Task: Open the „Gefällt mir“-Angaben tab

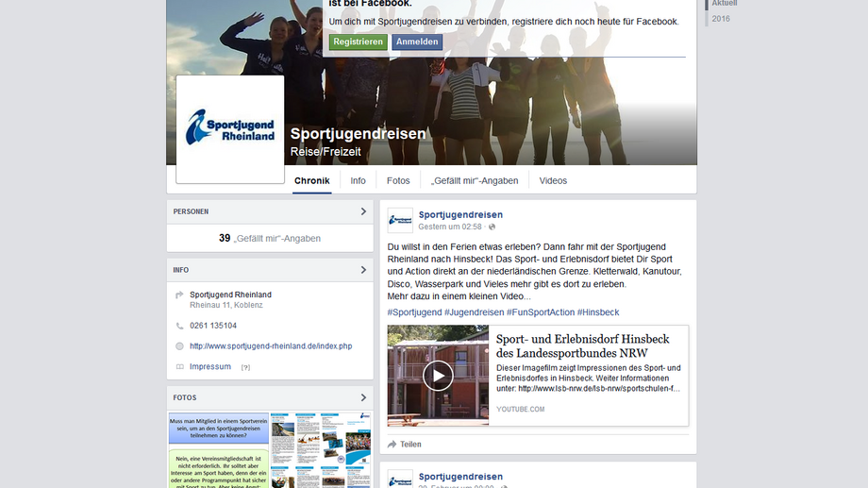Action: click(474, 180)
